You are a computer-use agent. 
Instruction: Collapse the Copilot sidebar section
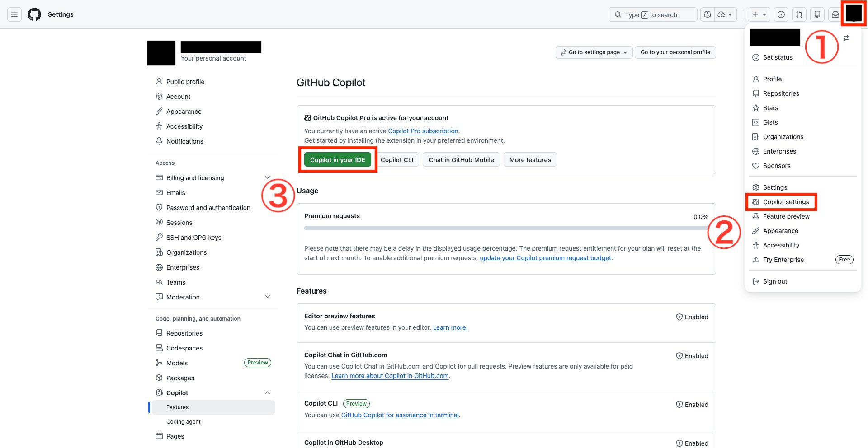tap(267, 393)
